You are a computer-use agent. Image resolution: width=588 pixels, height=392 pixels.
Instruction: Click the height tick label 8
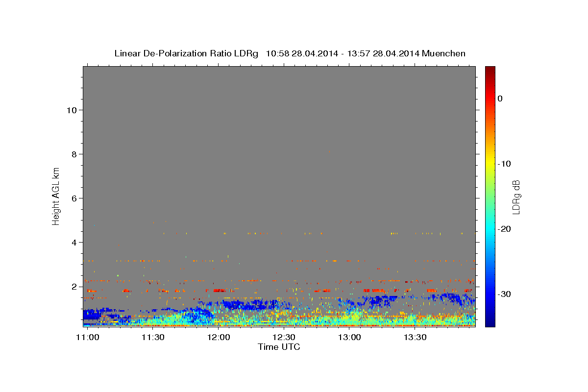tap(74, 154)
